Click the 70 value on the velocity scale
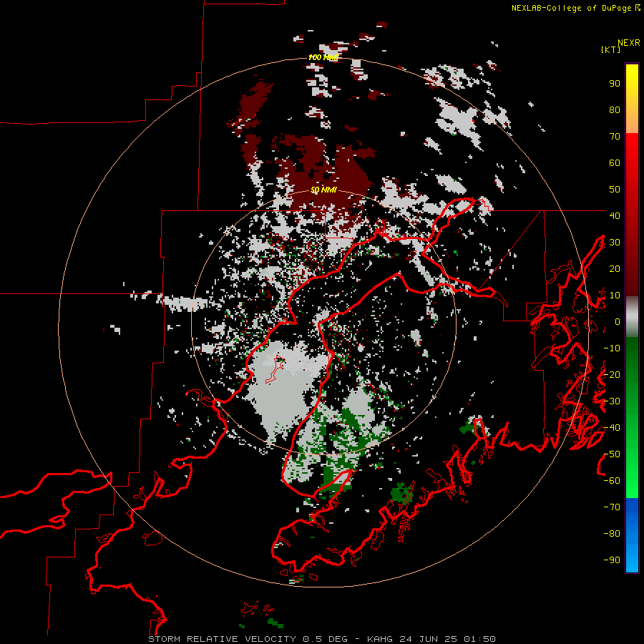Screen dimensions: 644x644 [x=615, y=137]
